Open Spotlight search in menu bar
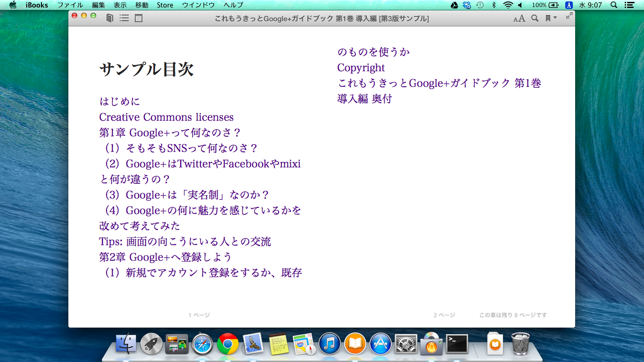 614,5
